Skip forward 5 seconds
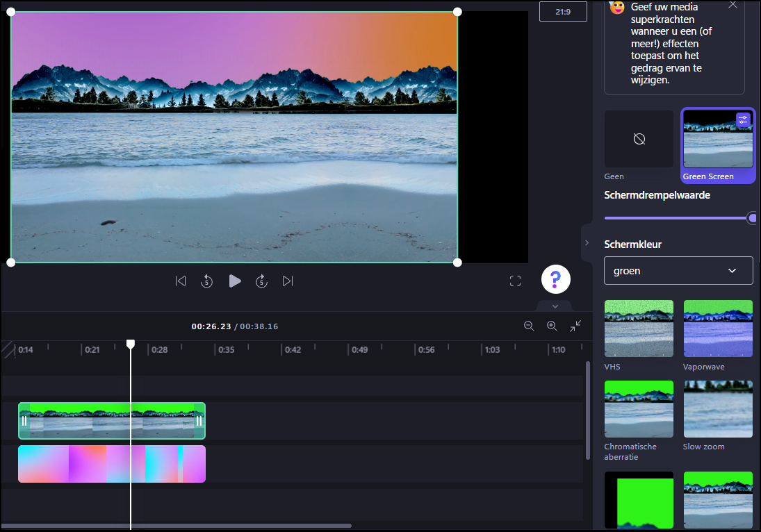This screenshot has width=761, height=532. tap(261, 281)
